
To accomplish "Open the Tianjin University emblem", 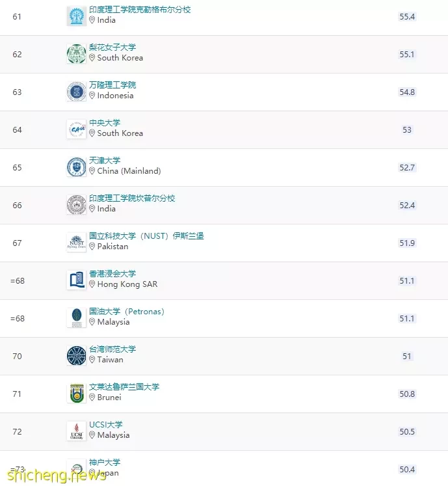I will pos(77,167).
